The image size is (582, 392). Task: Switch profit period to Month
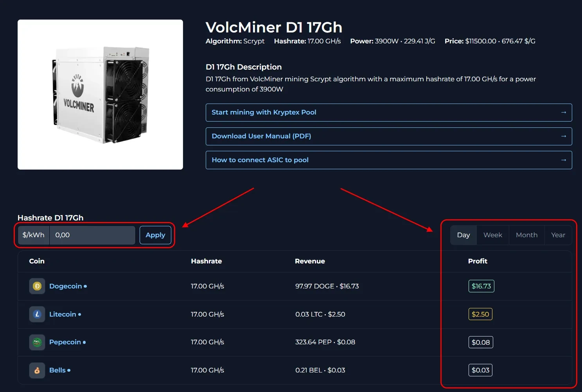[x=526, y=235]
